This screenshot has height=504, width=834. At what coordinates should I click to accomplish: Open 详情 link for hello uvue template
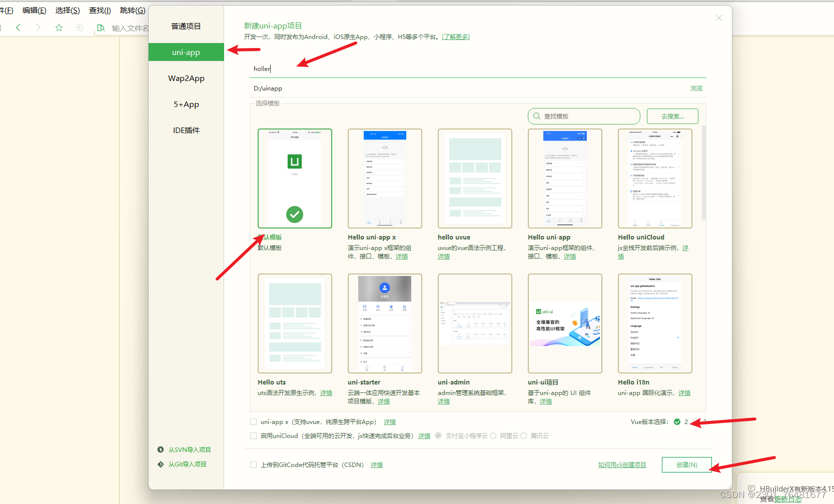pyautogui.click(x=444, y=256)
